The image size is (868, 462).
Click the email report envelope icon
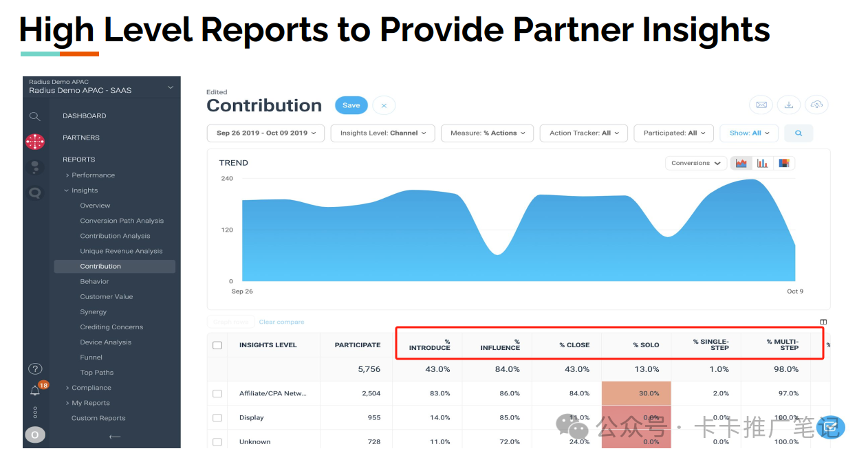click(x=761, y=105)
